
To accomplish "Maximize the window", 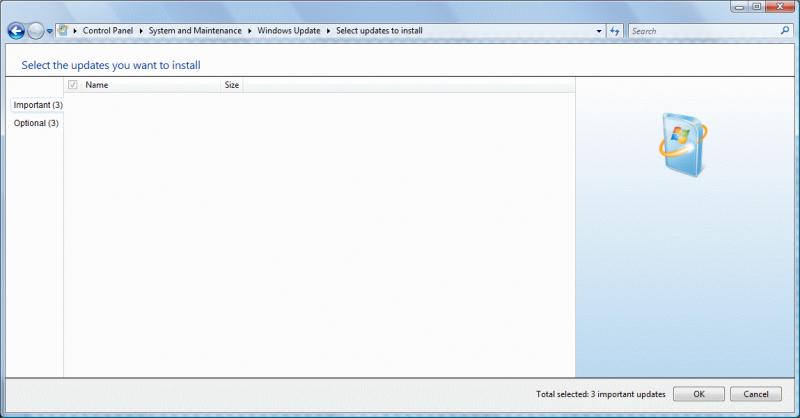I will pyautogui.click(x=757, y=7).
